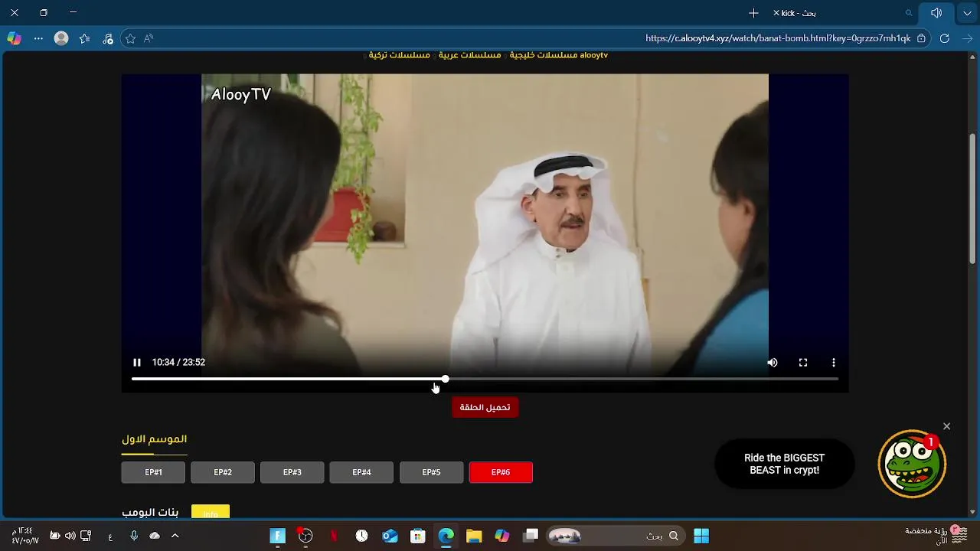Image resolution: width=980 pixels, height=551 pixels.
Task: Open the taskbar clock and date
Action: point(25,536)
